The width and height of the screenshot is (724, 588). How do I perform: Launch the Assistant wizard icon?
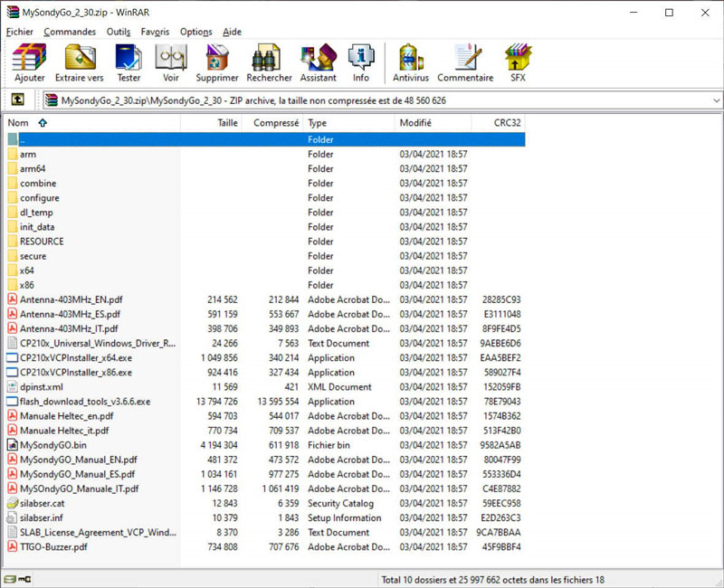(x=319, y=57)
